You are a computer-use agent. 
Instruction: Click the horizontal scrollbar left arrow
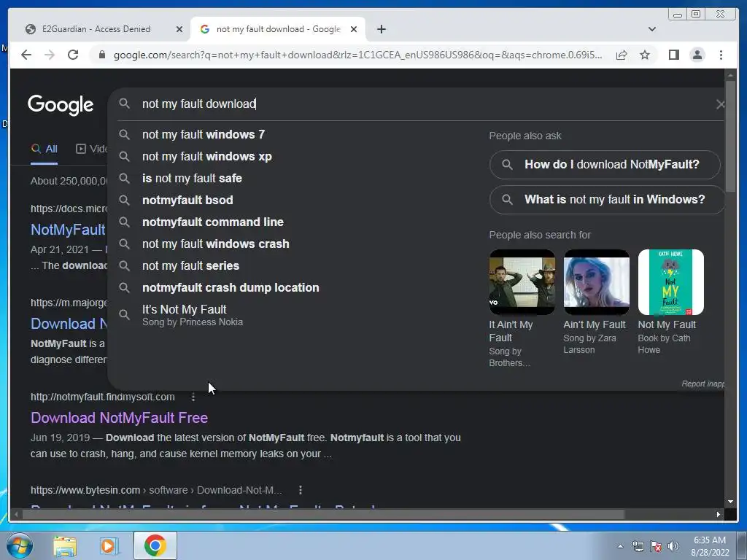coord(17,514)
